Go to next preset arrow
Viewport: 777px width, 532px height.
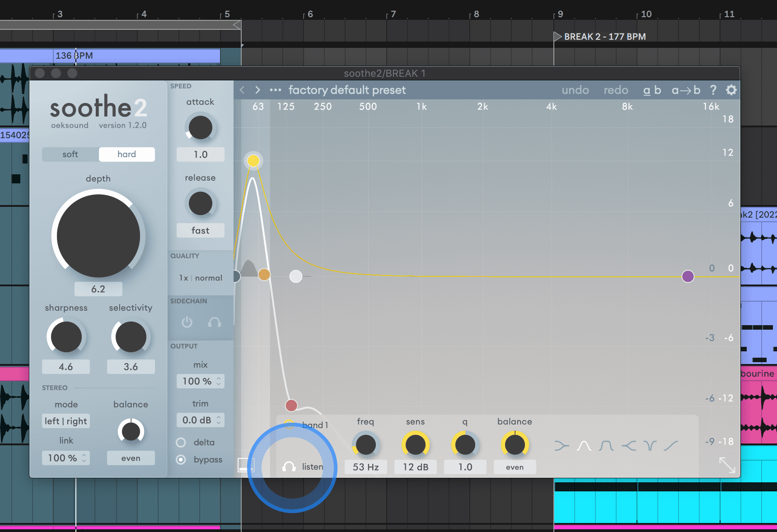[257, 90]
